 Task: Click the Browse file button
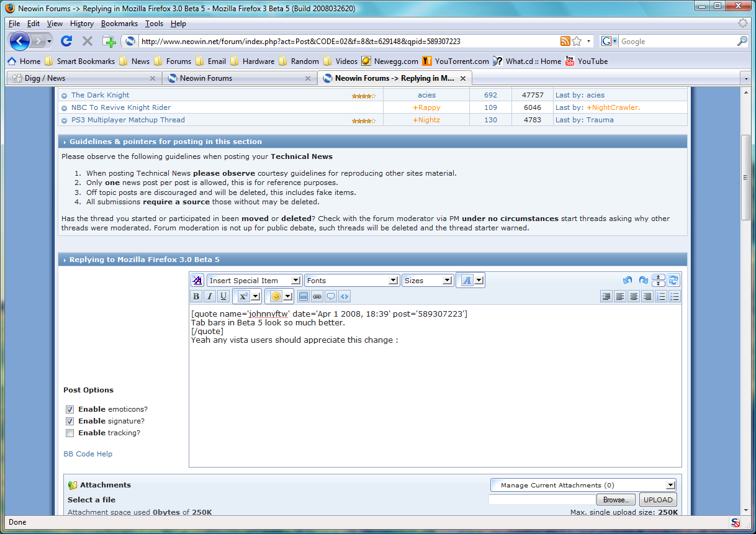[x=616, y=500]
